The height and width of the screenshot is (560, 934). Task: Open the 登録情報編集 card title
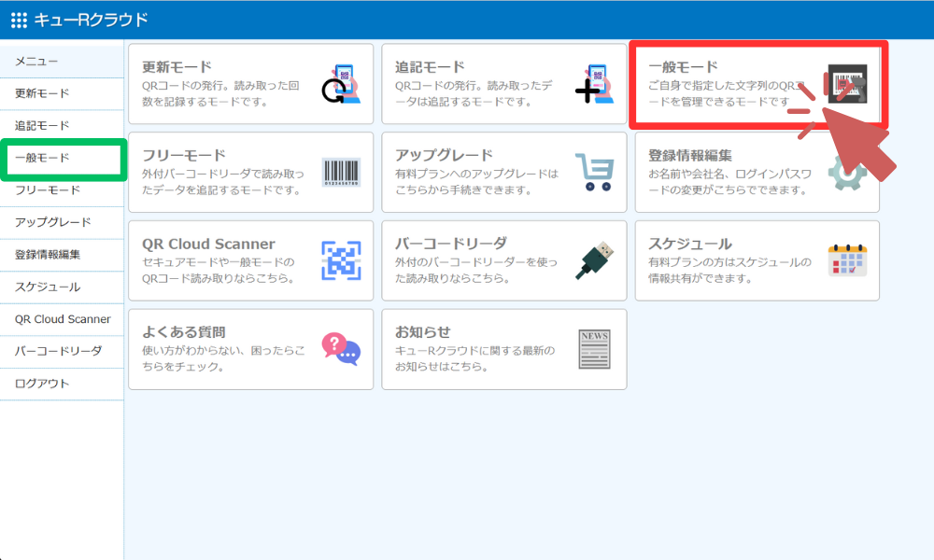[690, 155]
